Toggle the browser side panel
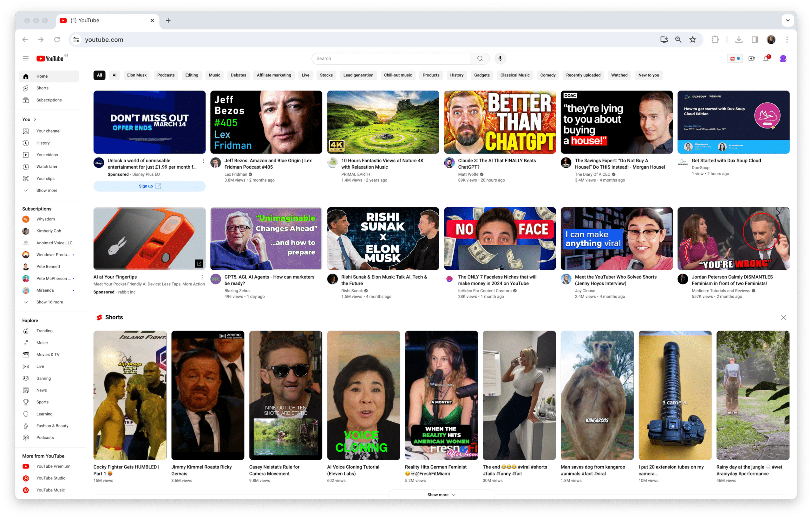 pyautogui.click(x=755, y=39)
